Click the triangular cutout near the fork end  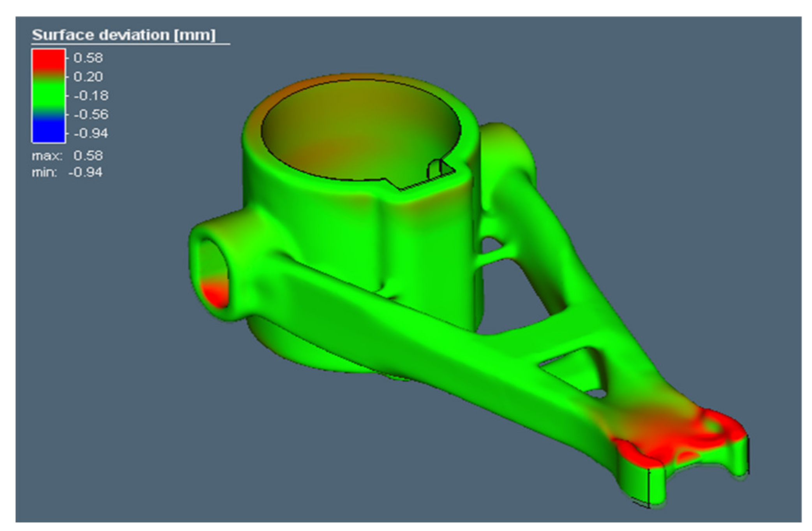pos(577,368)
